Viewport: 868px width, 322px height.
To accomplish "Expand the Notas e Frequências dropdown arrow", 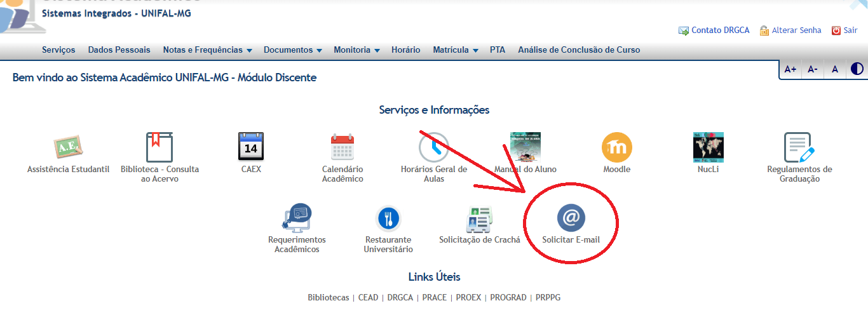I will (x=249, y=50).
